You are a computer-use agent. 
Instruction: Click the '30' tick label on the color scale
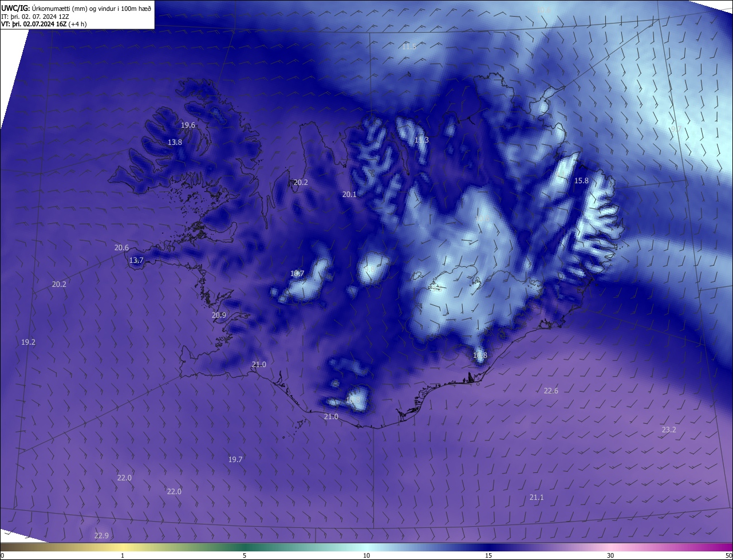point(610,555)
